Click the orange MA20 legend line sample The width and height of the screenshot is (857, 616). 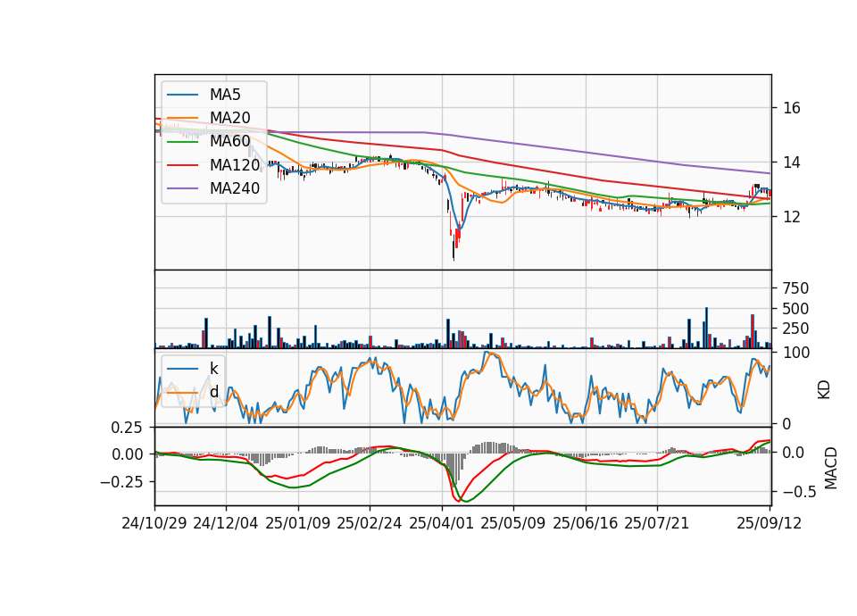182,118
